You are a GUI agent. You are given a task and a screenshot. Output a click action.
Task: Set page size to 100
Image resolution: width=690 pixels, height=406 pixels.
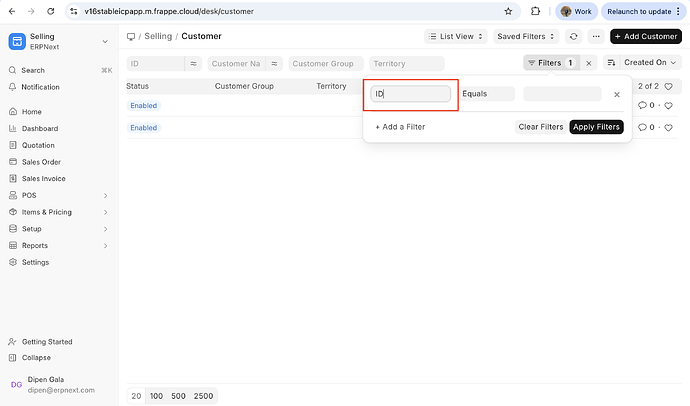156,396
